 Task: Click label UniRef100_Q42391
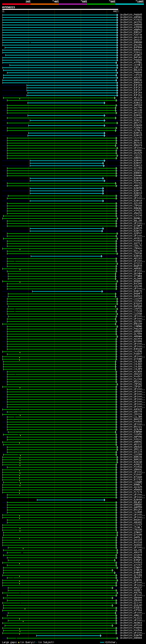click(131, 45)
